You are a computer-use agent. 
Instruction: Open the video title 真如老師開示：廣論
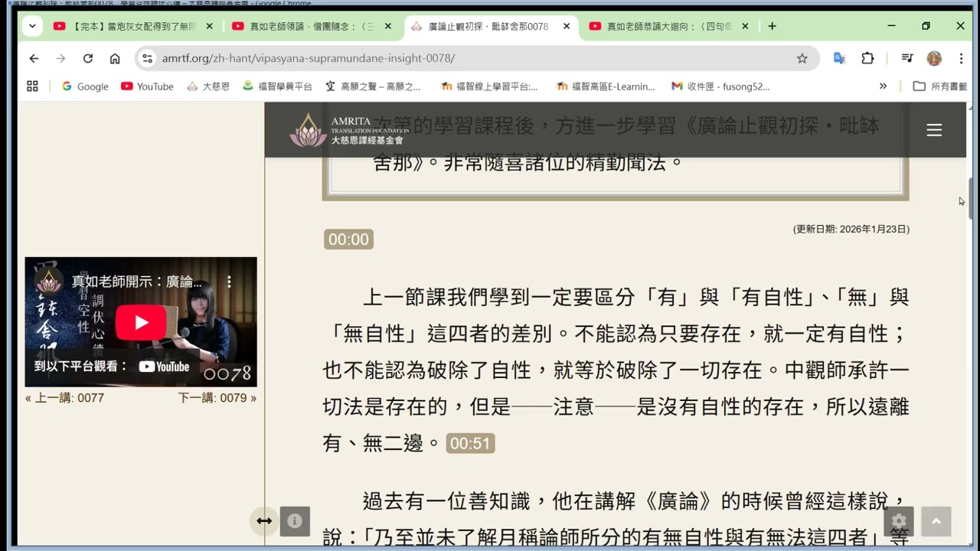click(x=136, y=282)
